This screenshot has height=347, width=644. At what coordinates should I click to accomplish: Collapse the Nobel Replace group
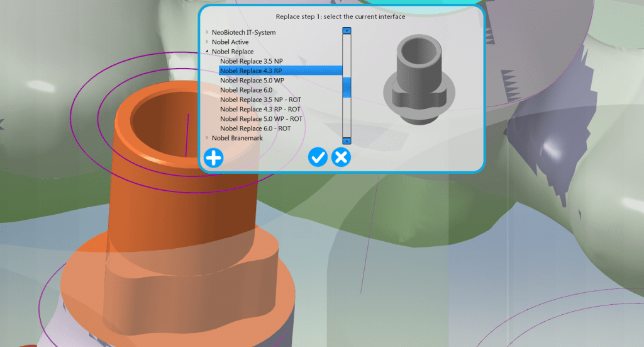207,52
